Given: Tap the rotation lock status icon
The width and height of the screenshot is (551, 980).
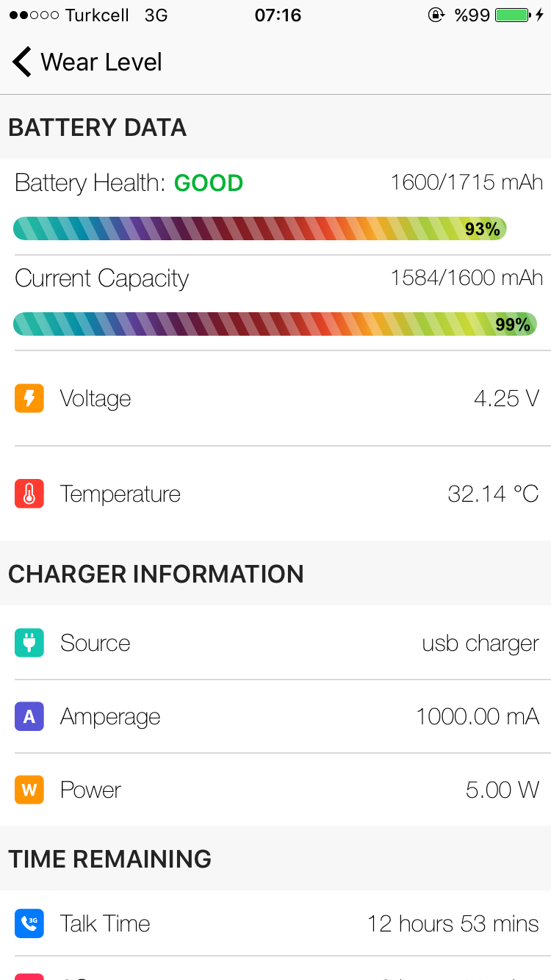Looking at the screenshot, I should (x=436, y=15).
